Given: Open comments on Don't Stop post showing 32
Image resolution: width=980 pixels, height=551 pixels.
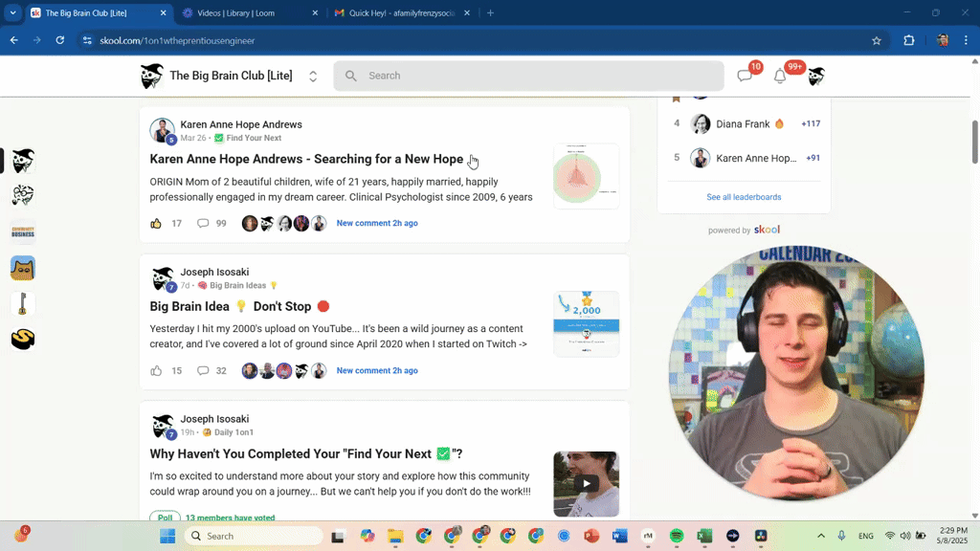Looking at the screenshot, I should 212,370.
